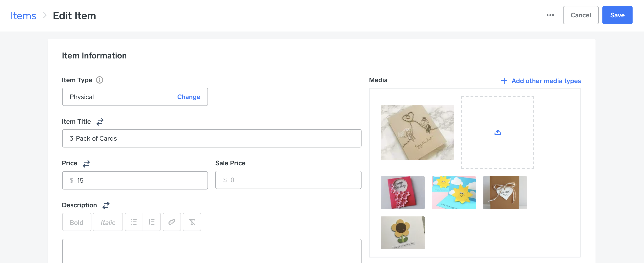Clear text formatting with the strikethrough T icon
Image resolution: width=644 pixels, height=263 pixels.
[192, 222]
